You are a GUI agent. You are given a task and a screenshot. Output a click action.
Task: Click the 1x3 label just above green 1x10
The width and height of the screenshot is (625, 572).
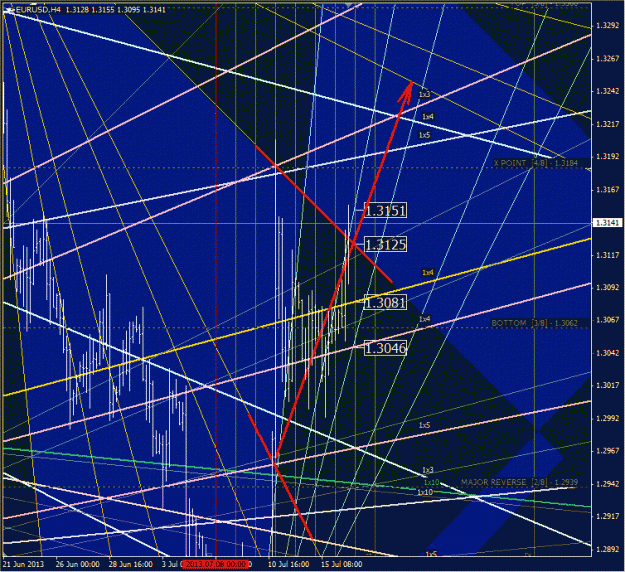(428, 470)
